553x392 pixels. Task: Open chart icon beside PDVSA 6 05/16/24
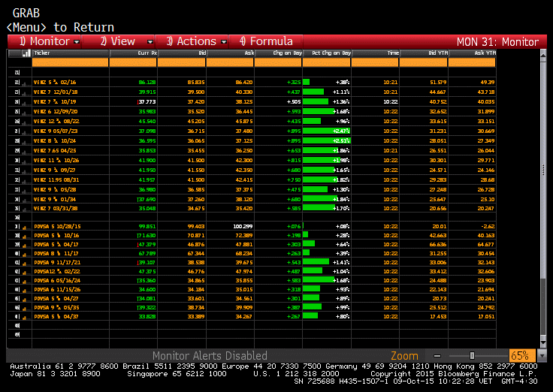pos(25,282)
